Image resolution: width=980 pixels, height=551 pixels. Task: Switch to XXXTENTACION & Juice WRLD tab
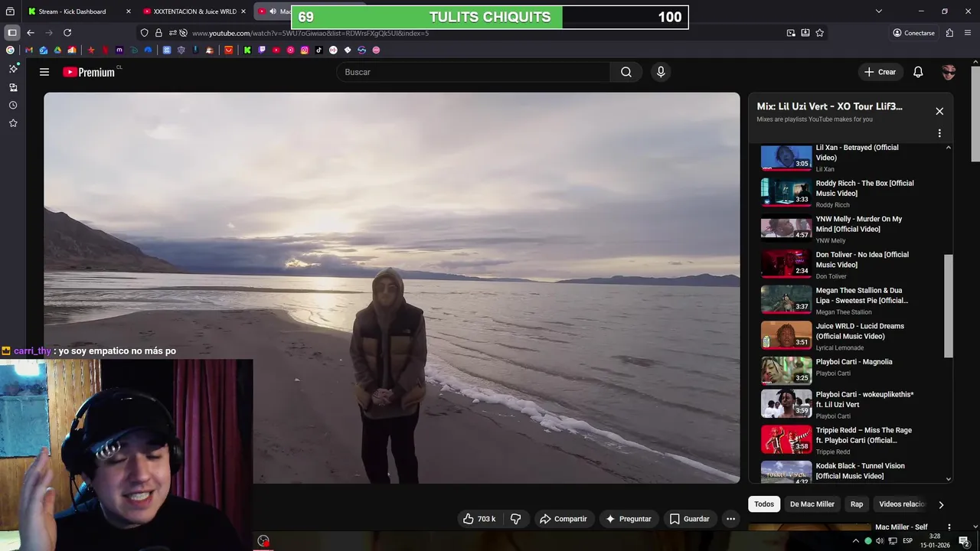tap(194, 11)
